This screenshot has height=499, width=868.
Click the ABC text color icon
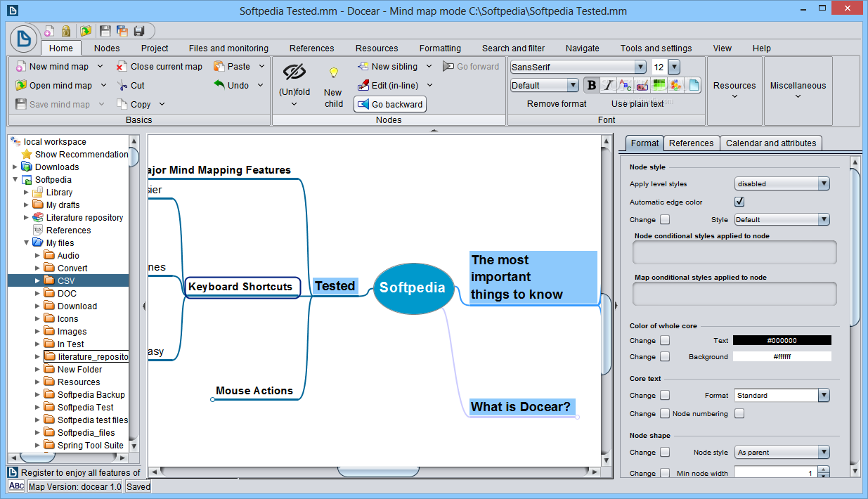[625, 85]
